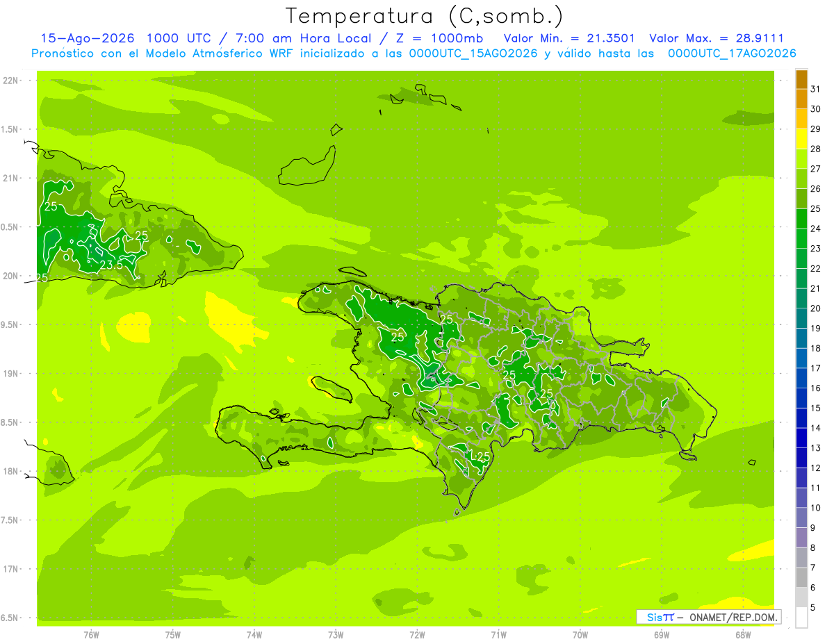
Task: Click the "Valor Max. = 28.9111" value
Action: click(717, 38)
